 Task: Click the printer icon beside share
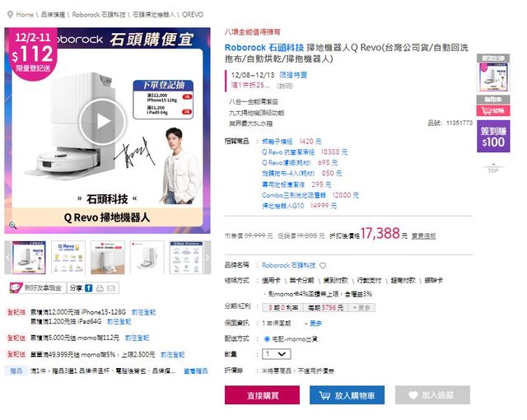(x=100, y=288)
